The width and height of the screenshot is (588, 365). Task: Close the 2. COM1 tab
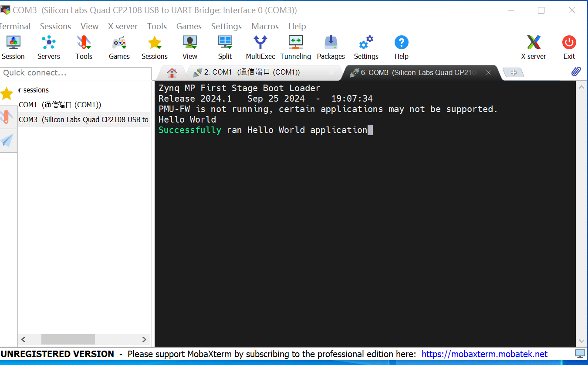coord(331,73)
